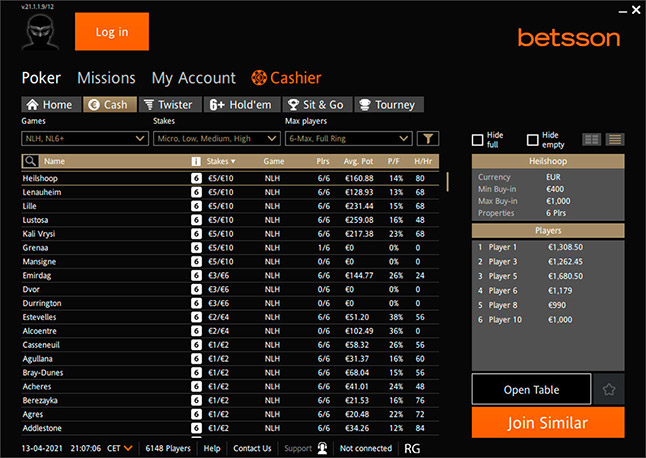Select the Bray-Dunes table row
This screenshot has height=458, width=646.
click(x=230, y=372)
